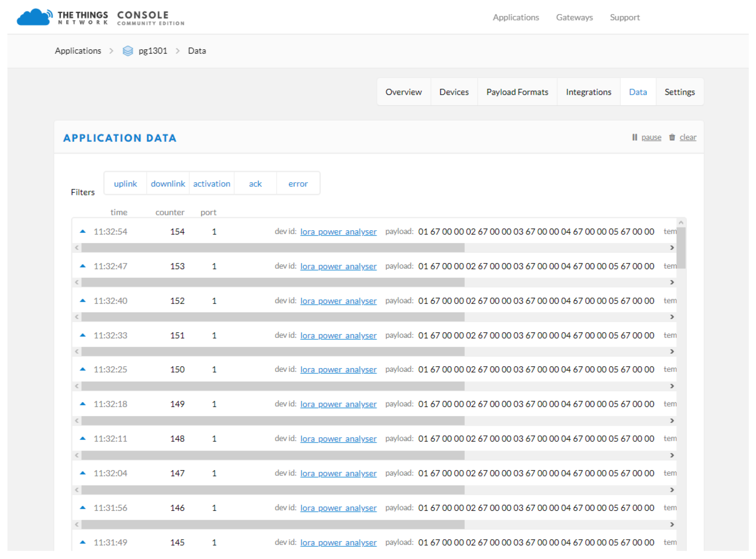This screenshot has width=756, height=559.
Task: Click uplink arrow icon for counter 151 row
Action: [x=83, y=335]
